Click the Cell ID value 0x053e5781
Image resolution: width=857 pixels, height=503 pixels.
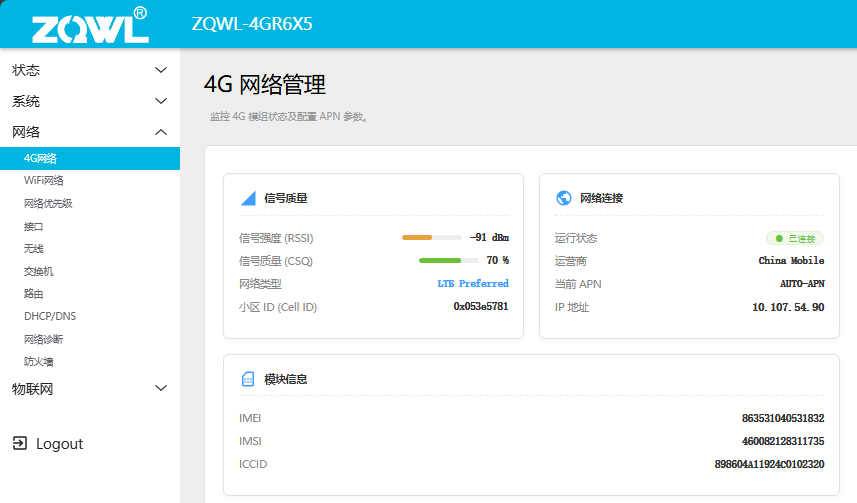click(481, 306)
